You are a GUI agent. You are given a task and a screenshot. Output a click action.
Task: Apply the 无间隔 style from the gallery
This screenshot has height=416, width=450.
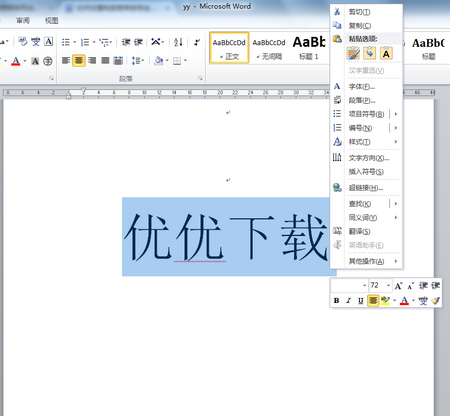pyautogui.click(x=269, y=48)
